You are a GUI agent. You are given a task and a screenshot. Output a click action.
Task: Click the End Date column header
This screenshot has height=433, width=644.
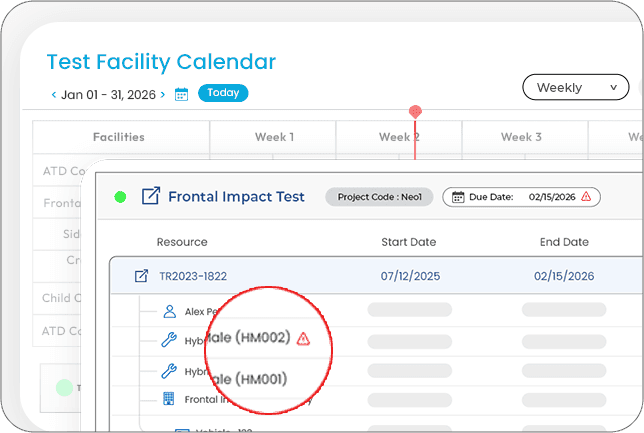[x=564, y=242]
